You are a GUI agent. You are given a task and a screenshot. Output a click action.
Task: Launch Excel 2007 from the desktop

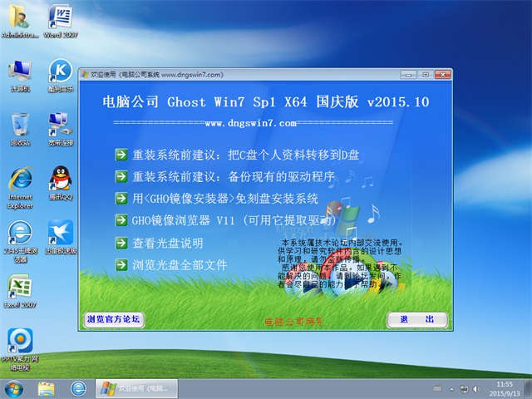tap(20, 289)
